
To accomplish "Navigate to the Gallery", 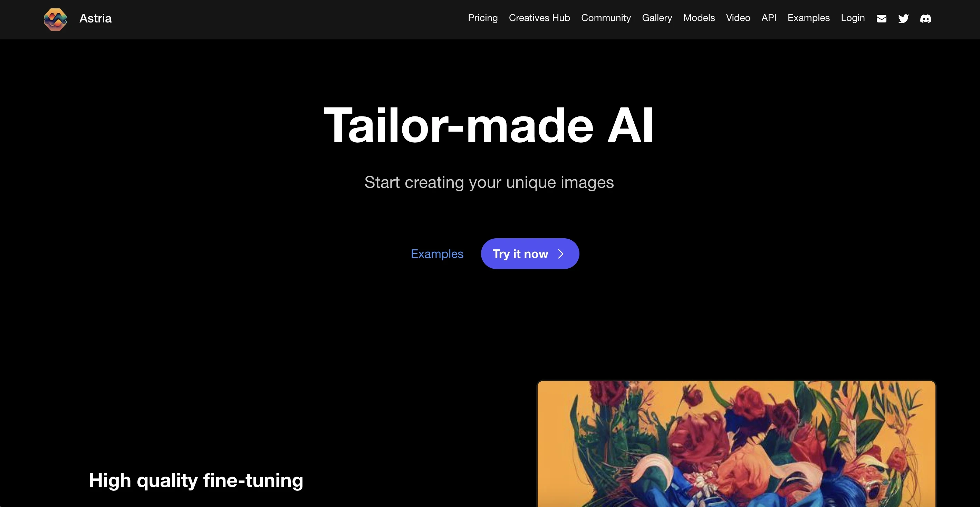I will coord(657,18).
